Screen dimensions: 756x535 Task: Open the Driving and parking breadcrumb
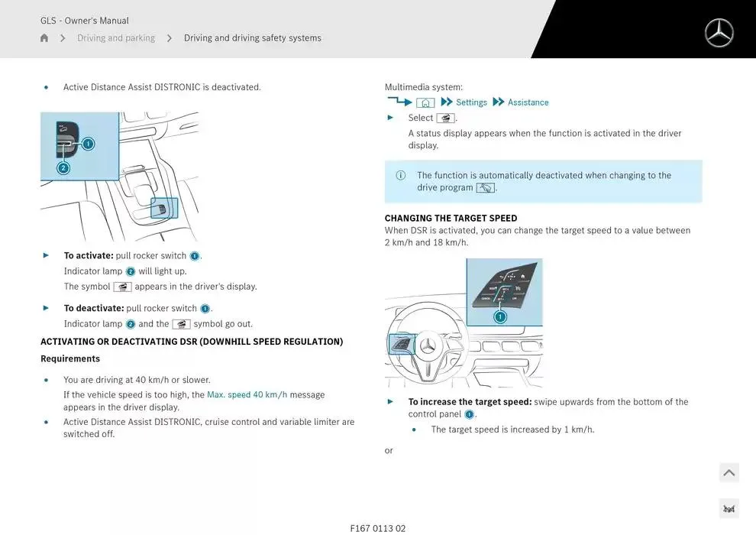pyautogui.click(x=116, y=37)
